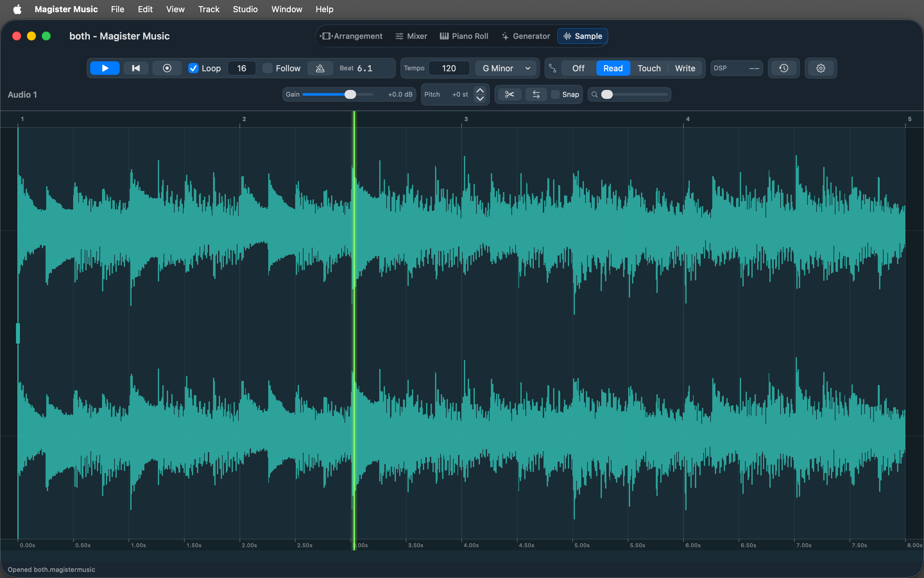
Task: Set automation mode to Off
Action: 578,68
